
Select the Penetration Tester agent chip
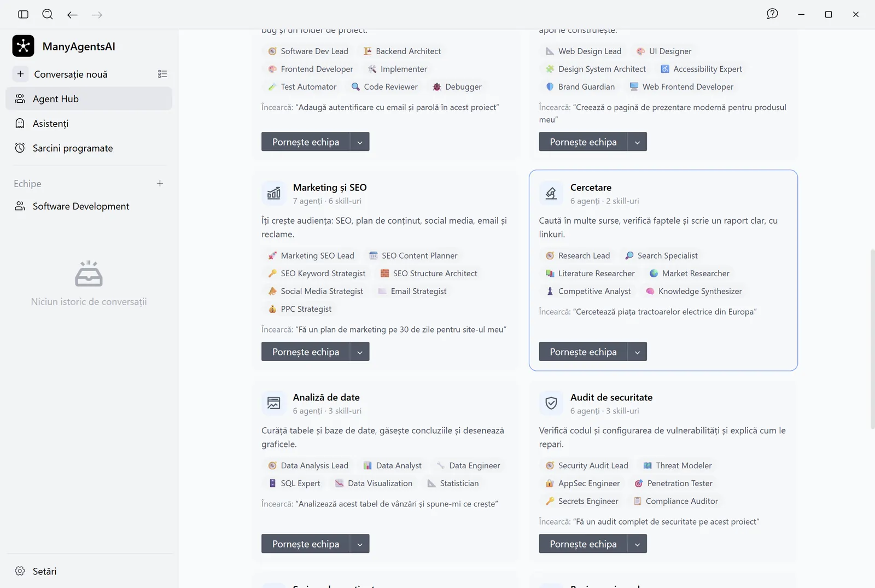click(x=673, y=484)
